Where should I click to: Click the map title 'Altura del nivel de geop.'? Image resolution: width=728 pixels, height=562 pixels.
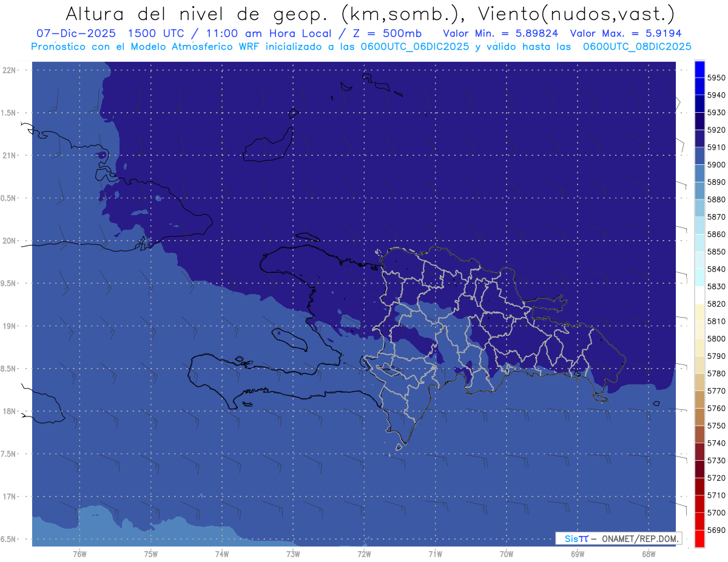click(x=196, y=13)
